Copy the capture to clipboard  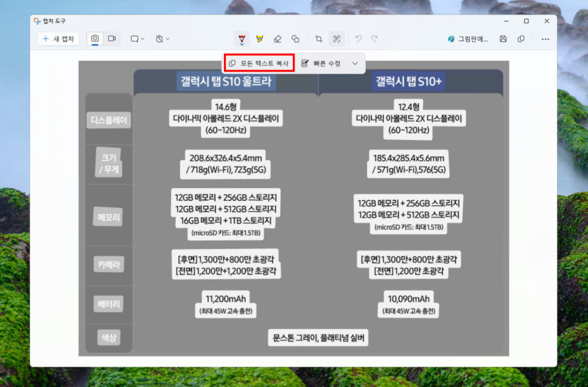[x=521, y=38]
